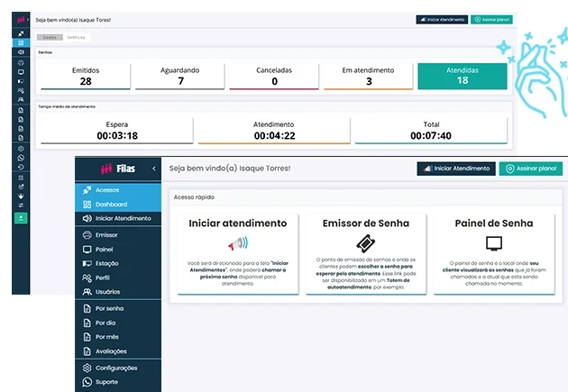The height and width of the screenshot is (392, 568).
Task: Click the Suporte WhatsApp item
Action: point(106,382)
